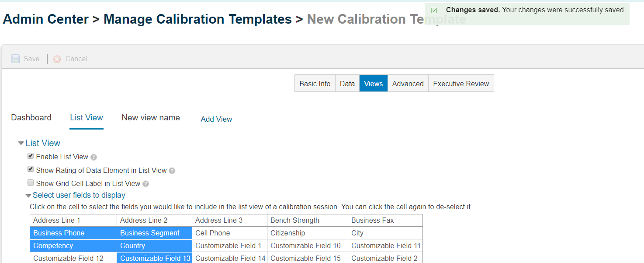
Task: Open the Advanced tab
Action: tap(408, 84)
